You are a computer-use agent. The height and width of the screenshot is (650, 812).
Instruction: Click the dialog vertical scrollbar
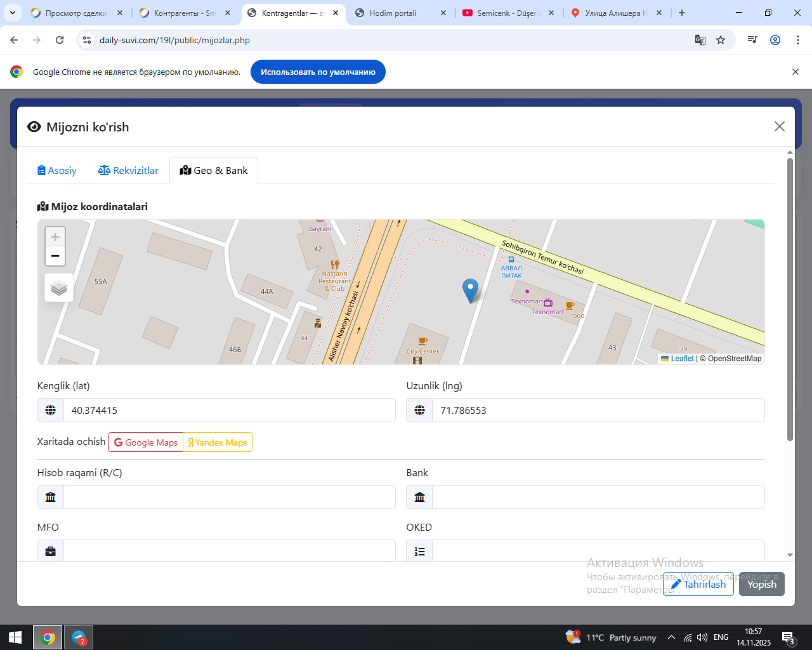tap(790, 298)
